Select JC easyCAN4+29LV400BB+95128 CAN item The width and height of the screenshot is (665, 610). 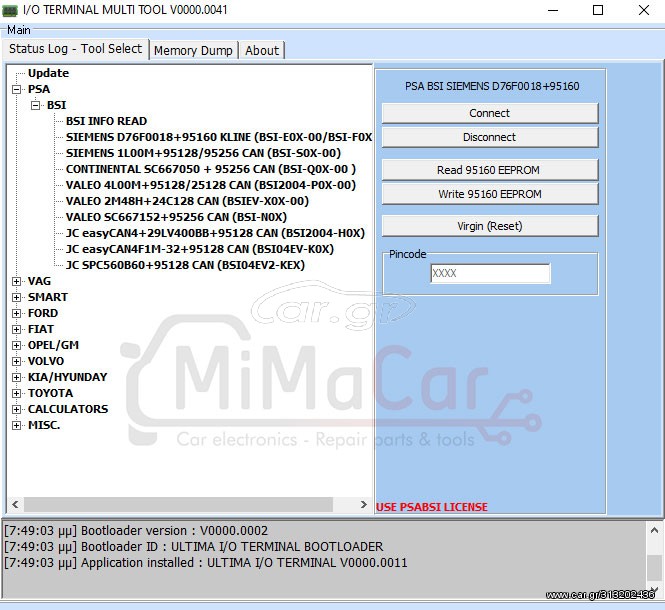215,233
